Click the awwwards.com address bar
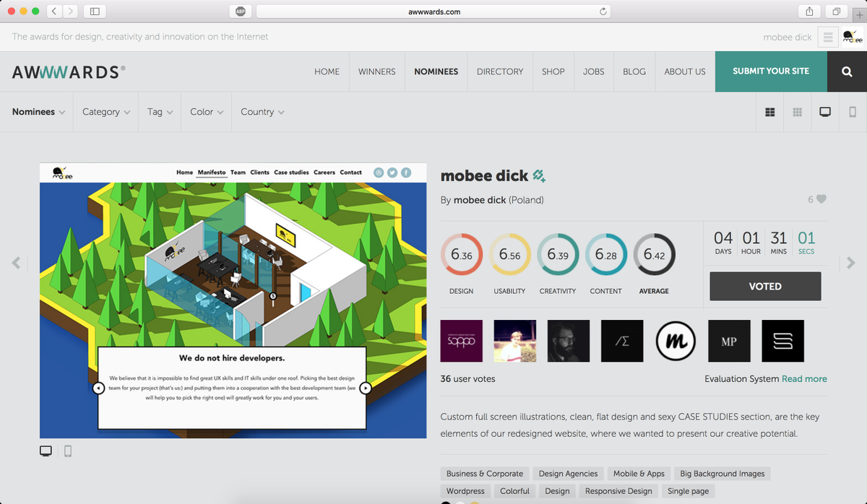 (433, 12)
